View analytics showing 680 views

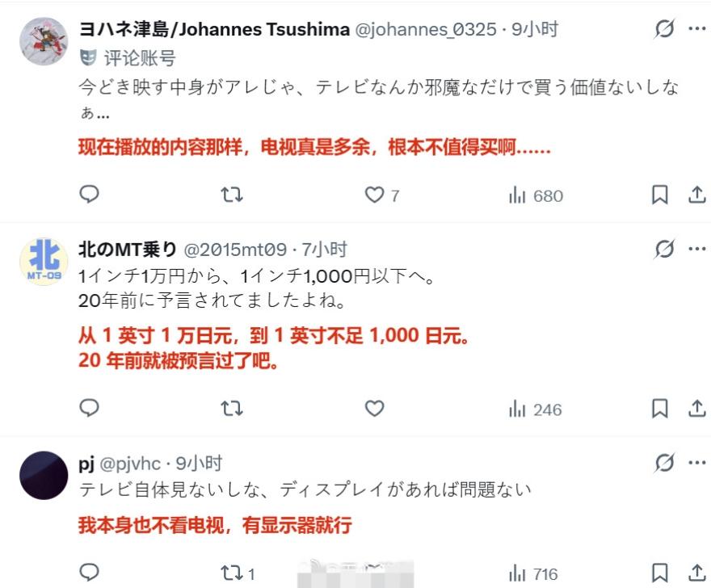[536, 195]
